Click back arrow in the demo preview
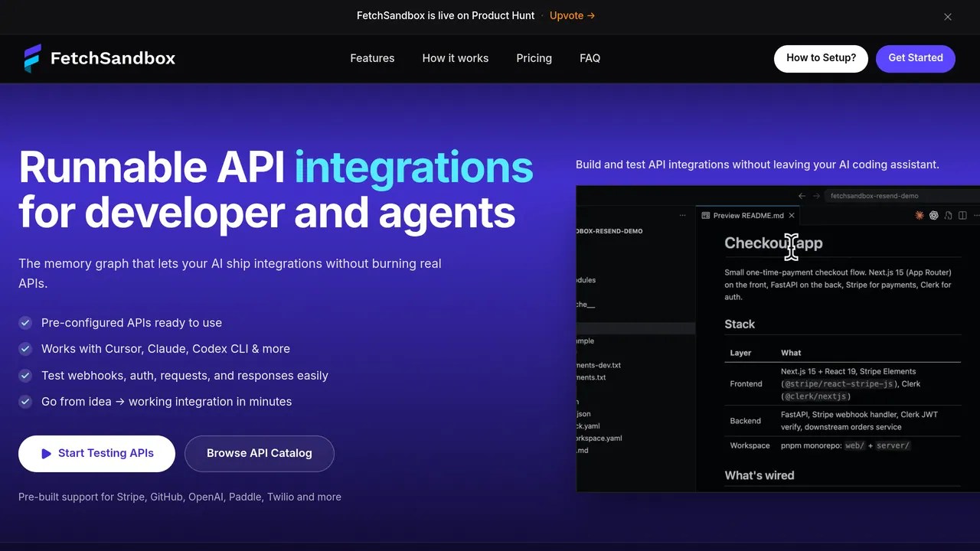980x551 pixels. [x=802, y=196]
